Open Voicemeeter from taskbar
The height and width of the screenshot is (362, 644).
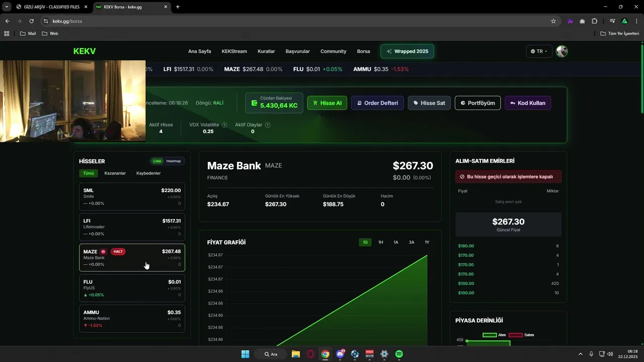(x=370, y=354)
